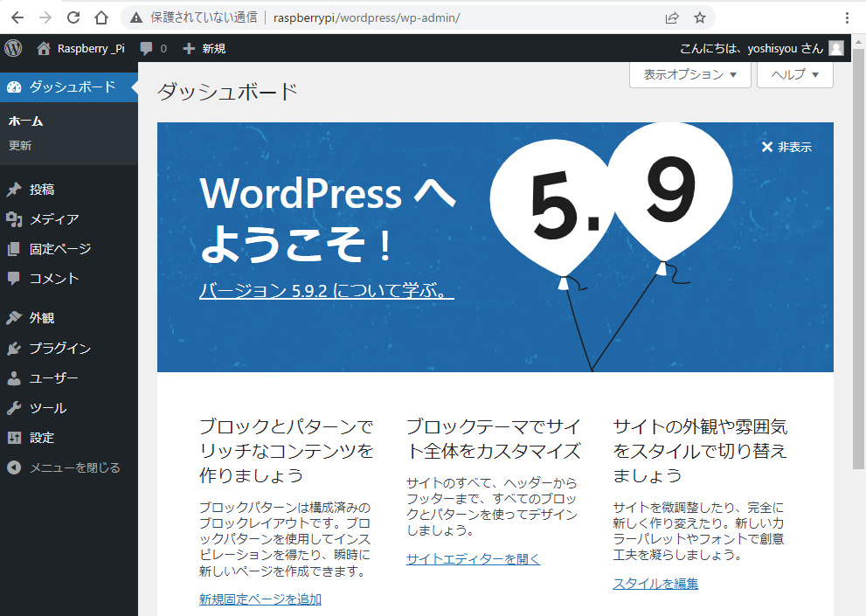Open the 投稿 menu in the sidebar
866x616 pixels.
pyautogui.click(x=42, y=190)
